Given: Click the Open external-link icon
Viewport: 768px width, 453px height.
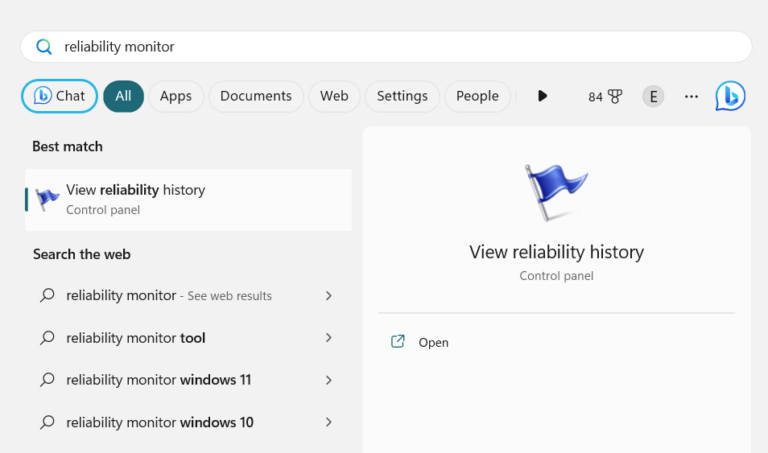Looking at the screenshot, I should point(397,342).
